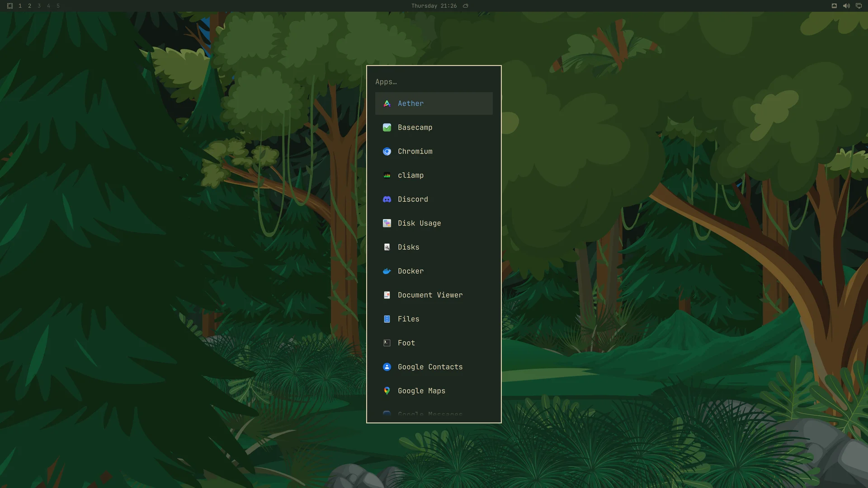Click the display icon in top bar

pyautogui.click(x=859, y=6)
